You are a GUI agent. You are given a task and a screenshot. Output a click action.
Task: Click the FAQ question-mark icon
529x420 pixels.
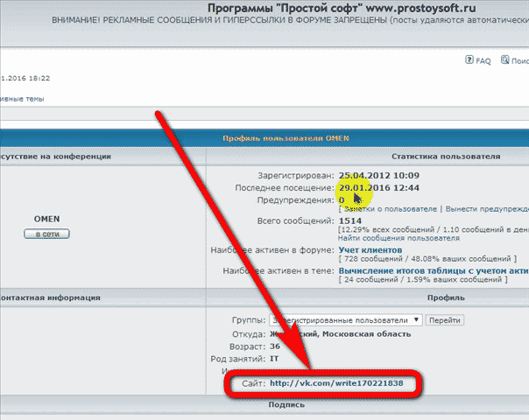tap(469, 61)
